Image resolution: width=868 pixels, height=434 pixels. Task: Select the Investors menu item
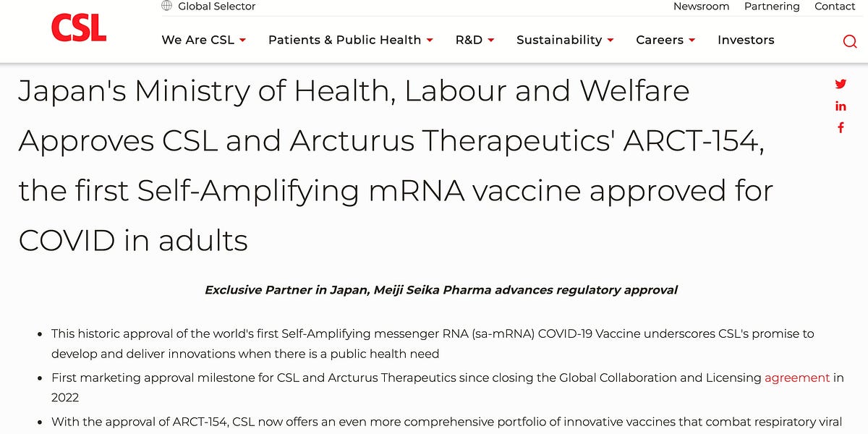pyautogui.click(x=746, y=41)
